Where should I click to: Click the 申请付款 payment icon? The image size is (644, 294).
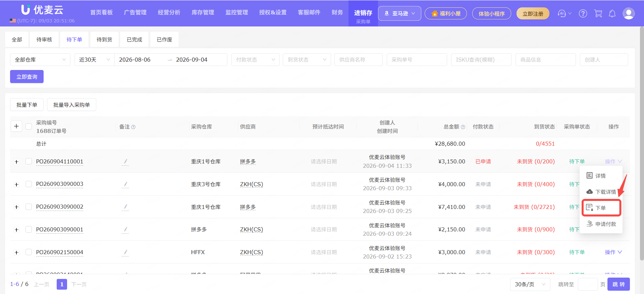coord(589,224)
